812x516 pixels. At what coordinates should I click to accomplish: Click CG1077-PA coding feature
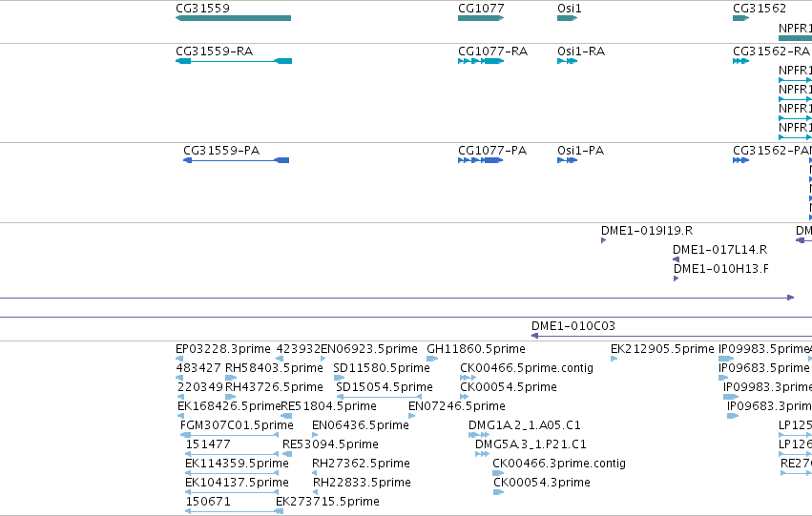pyautogui.click(x=481, y=160)
